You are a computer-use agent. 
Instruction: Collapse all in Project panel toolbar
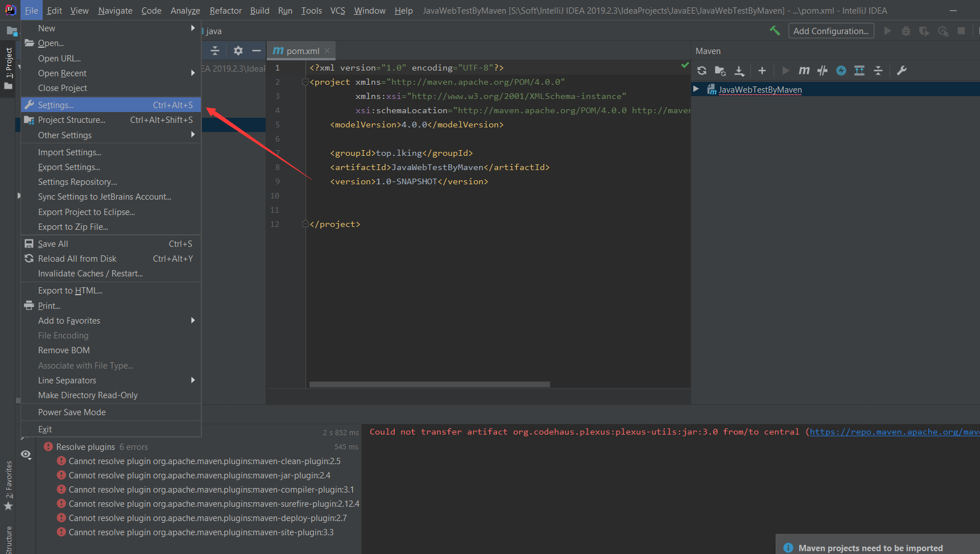tap(215, 51)
